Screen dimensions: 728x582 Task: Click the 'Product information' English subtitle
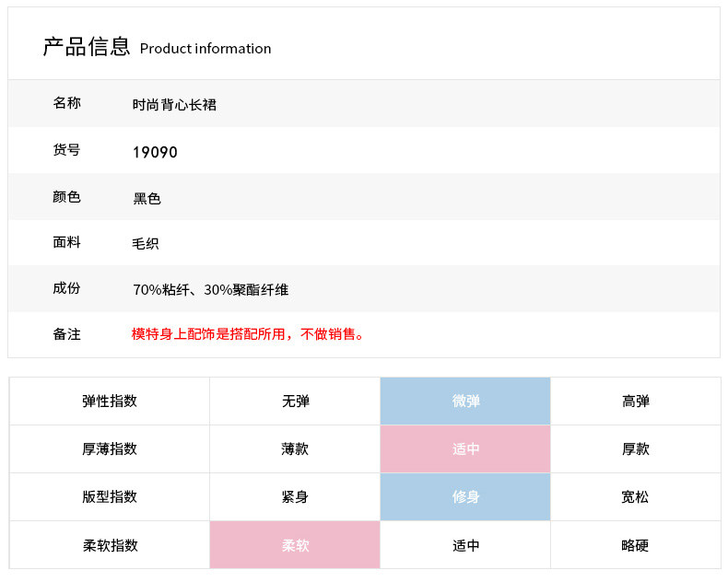pos(205,49)
